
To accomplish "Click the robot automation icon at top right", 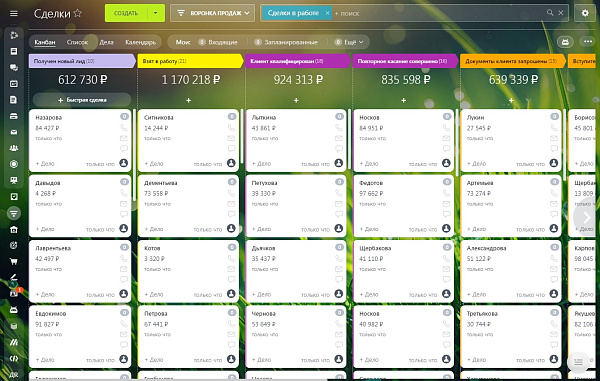I will pyautogui.click(x=565, y=42).
